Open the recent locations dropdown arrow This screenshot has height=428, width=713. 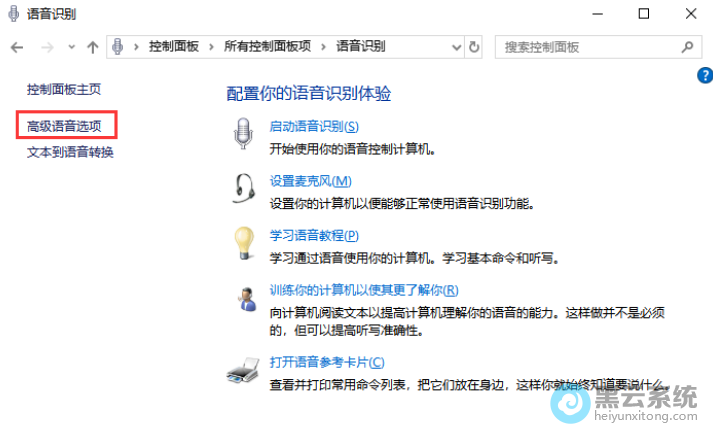[x=70, y=47]
